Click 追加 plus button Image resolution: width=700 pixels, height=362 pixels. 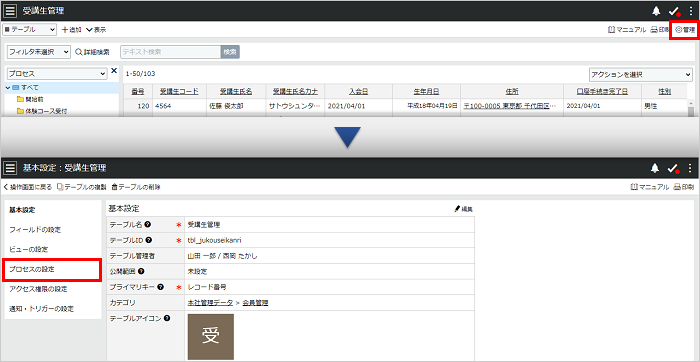[71, 30]
